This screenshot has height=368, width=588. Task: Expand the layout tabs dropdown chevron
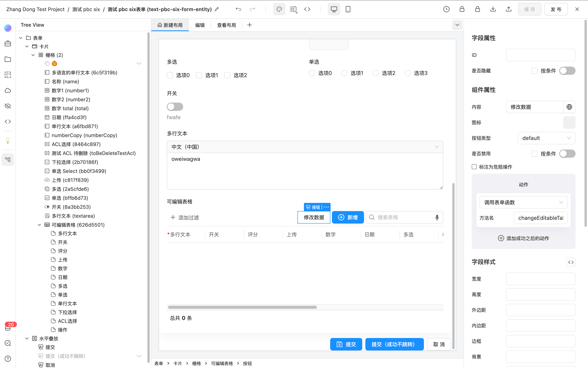coord(457,25)
